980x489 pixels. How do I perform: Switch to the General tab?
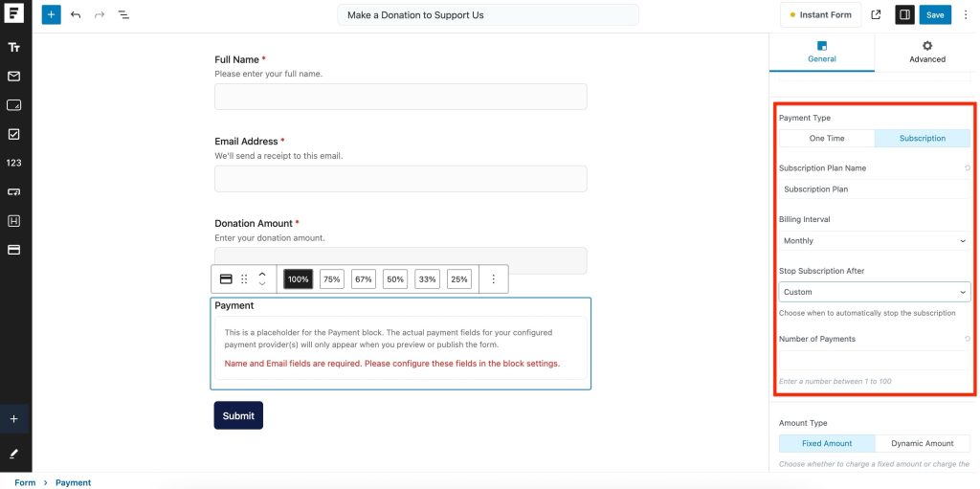822,53
